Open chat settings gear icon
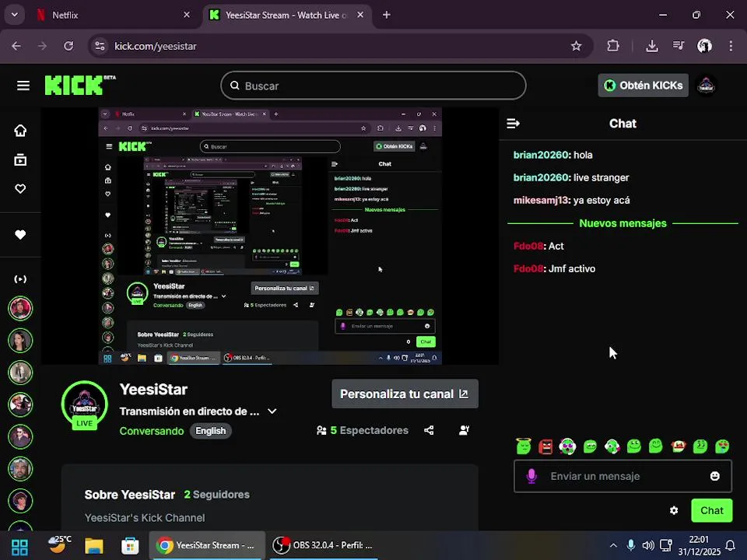Image resolution: width=747 pixels, height=560 pixels. (x=674, y=510)
